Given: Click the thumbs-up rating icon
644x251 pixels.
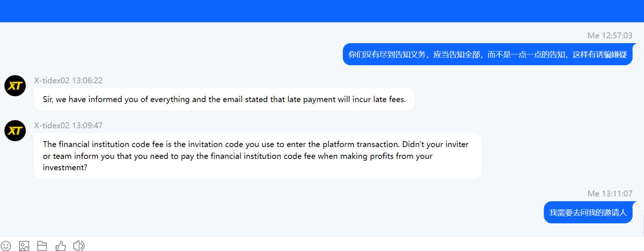Looking at the screenshot, I should tap(61, 246).
